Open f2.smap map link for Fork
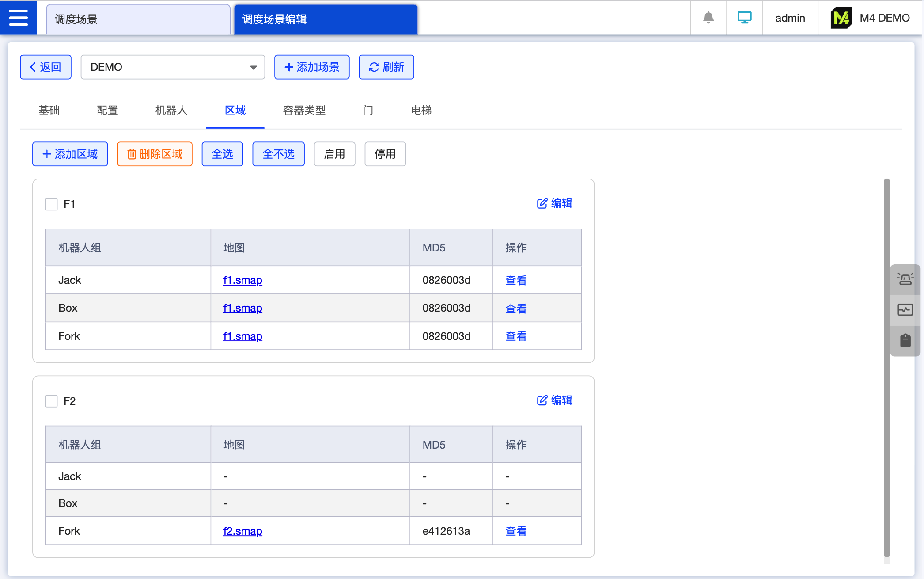The height and width of the screenshot is (579, 924). (x=242, y=531)
